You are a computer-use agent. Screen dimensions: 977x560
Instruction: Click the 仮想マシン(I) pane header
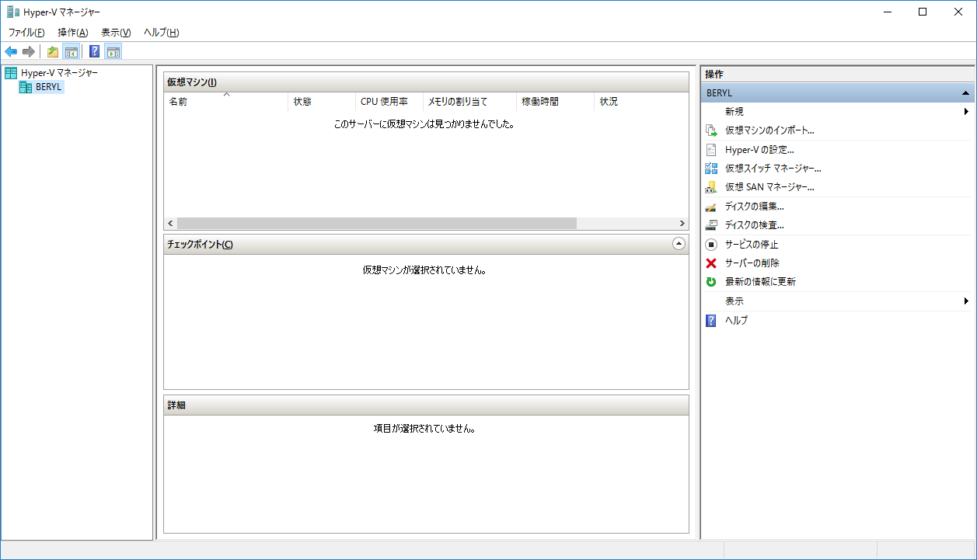pyautogui.click(x=426, y=82)
